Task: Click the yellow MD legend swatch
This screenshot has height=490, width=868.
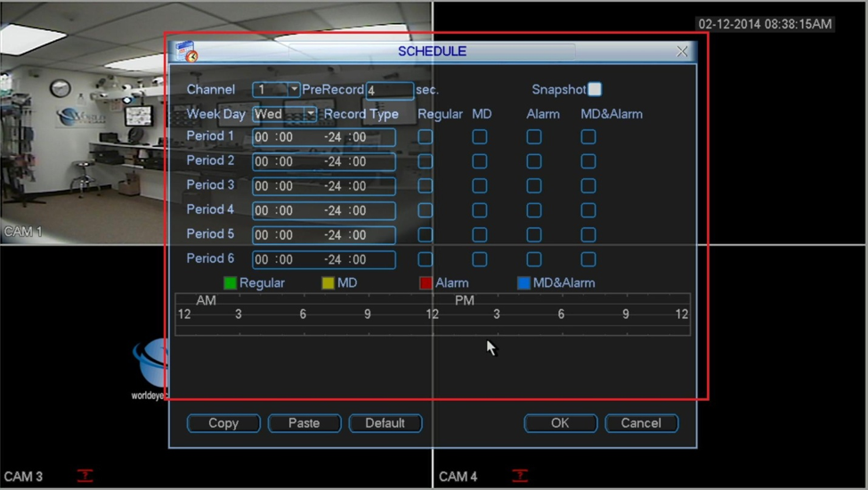Action: coord(328,283)
